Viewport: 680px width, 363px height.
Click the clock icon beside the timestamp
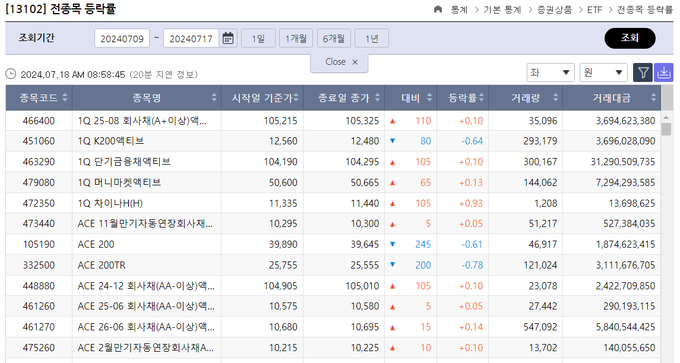click(x=11, y=74)
